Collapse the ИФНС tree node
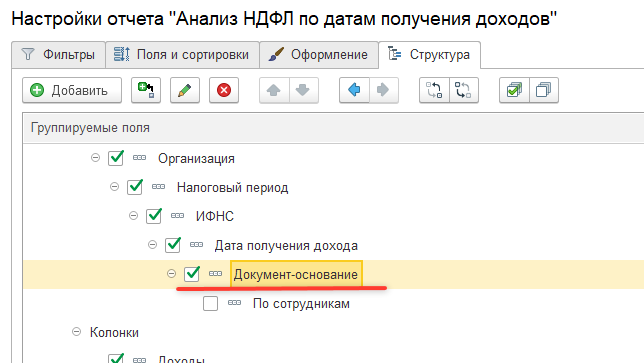 [x=133, y=216]
